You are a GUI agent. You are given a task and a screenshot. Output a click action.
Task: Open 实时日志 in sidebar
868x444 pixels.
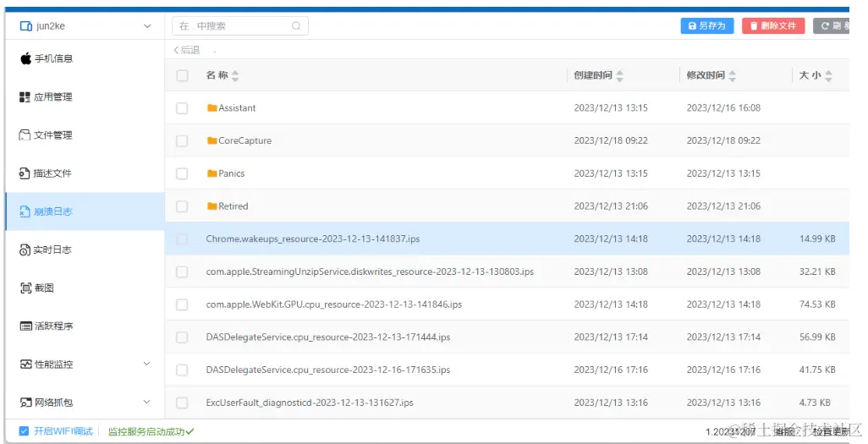coord(85,249)
